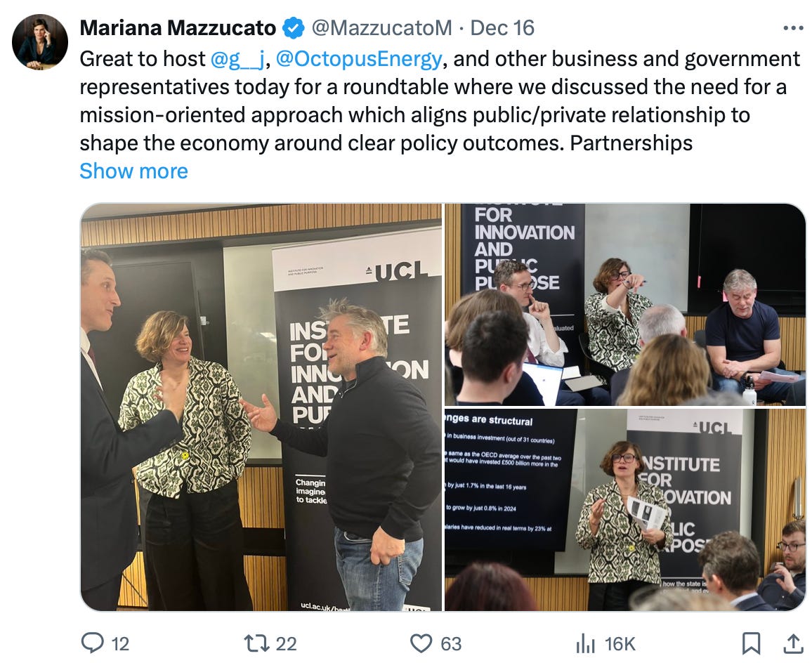
Task: Click the 22 reposts count
Action: coord(286,644)
